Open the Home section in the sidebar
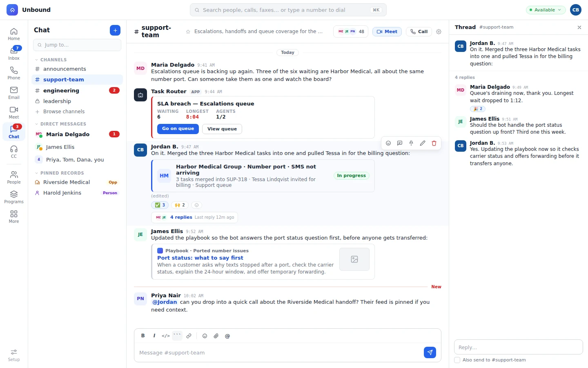 (x=14, y=34)
